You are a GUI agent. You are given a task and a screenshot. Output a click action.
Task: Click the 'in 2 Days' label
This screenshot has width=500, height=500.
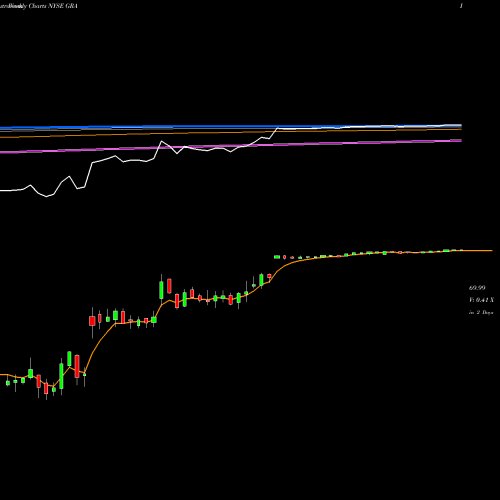[x=481, y=313]
